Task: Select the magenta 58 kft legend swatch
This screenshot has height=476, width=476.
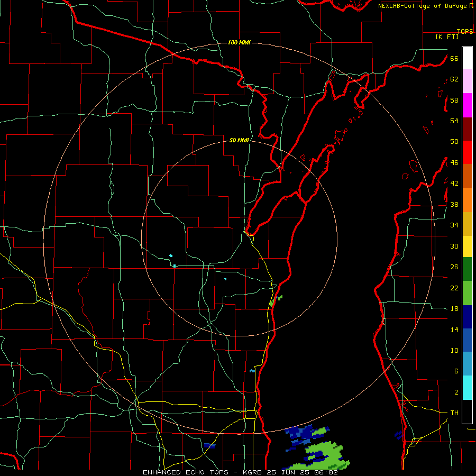Action: point(467,105)
